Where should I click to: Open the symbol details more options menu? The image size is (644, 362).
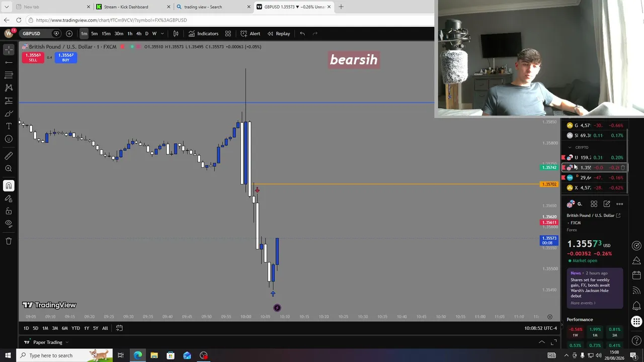coord(620,204)
